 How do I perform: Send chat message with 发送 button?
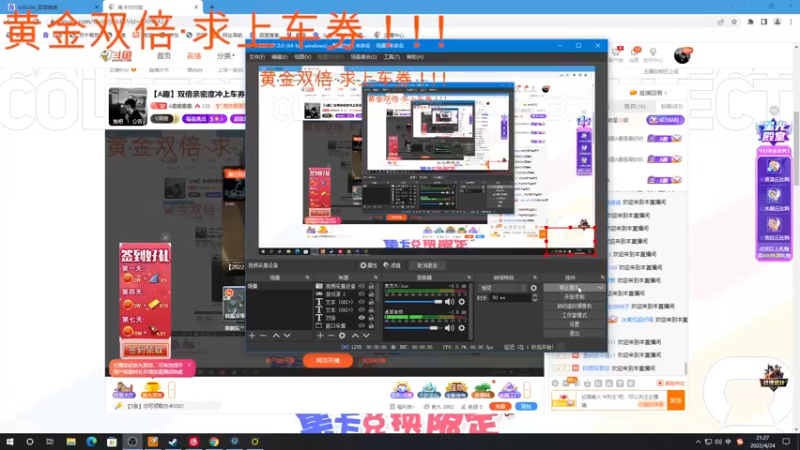[676, 401]
